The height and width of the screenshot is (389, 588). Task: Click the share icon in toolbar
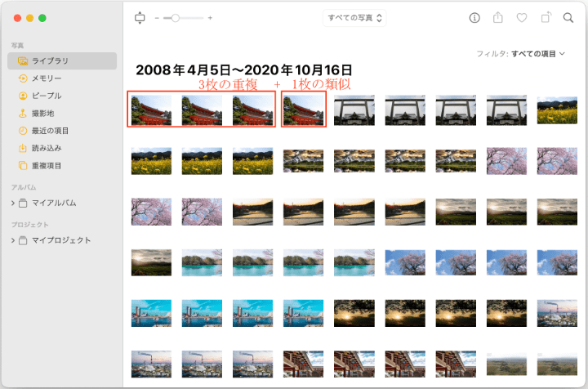(x=497, y=17)
